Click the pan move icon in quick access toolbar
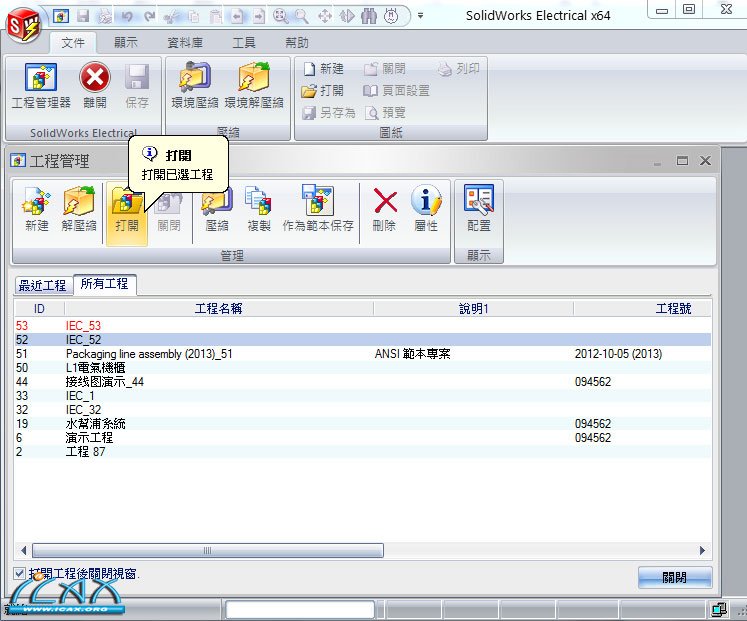This screenshot has height=621, width=747. tap(325, 16)
